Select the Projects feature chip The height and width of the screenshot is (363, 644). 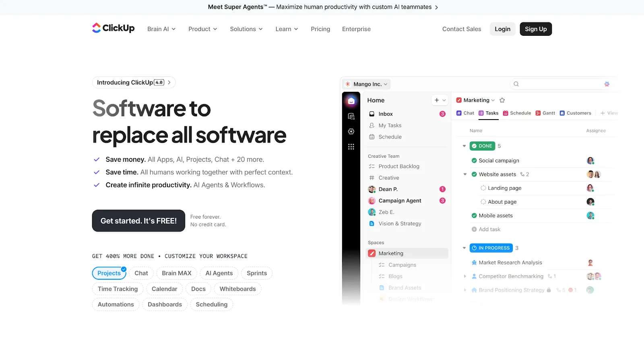pyautogui.click(x=109, y=273)
